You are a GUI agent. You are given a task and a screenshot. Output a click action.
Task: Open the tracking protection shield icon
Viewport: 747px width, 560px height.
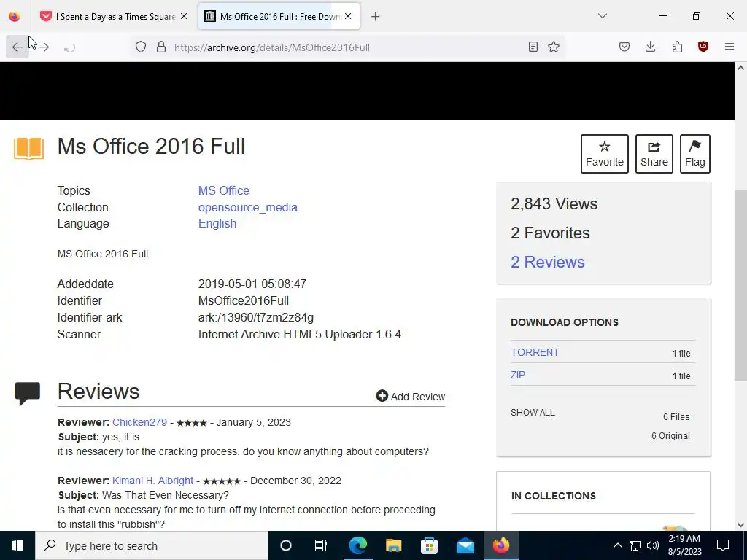(x=141, y=47)
